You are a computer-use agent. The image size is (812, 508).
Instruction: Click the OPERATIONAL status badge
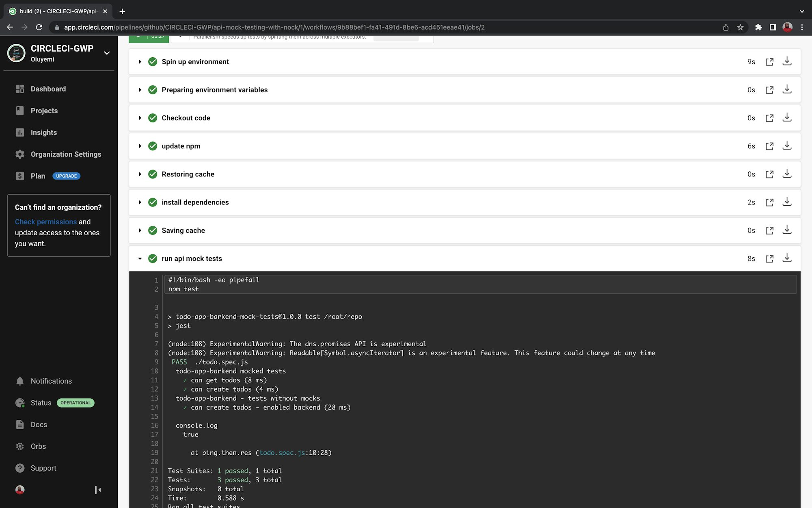[76, 403]
